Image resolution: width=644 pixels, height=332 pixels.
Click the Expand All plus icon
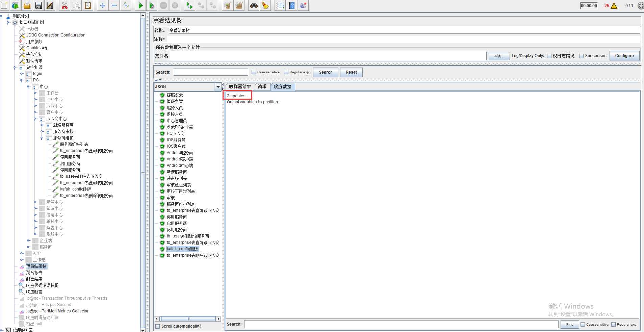(x=103, y=5)
